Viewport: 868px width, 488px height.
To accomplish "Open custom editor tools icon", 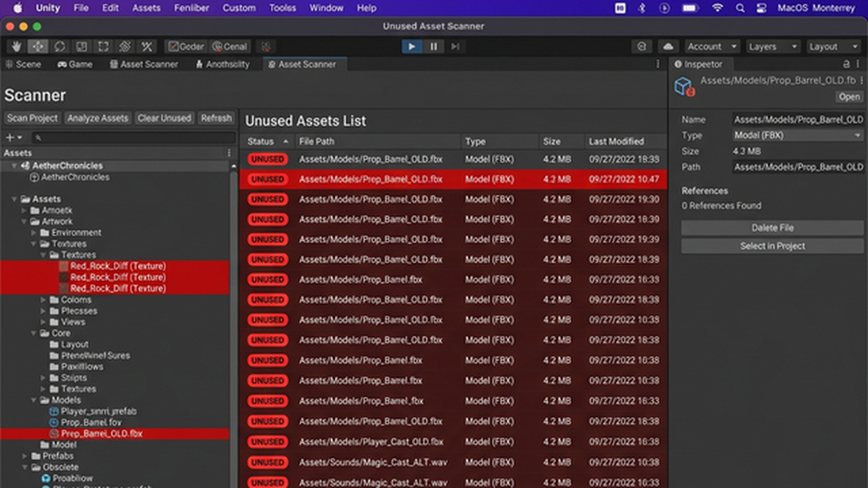I will [147, 47].
